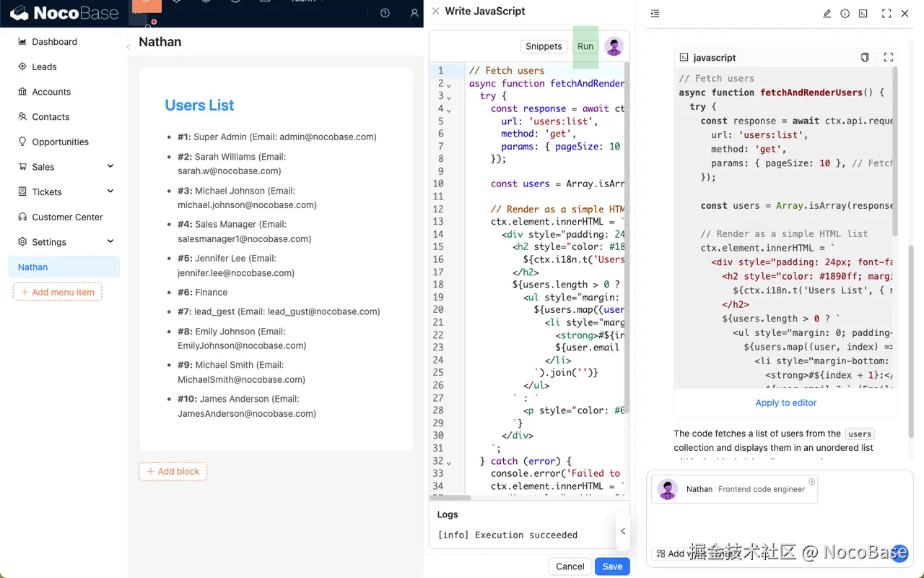Copy the javascript code block

click(865, 57)
